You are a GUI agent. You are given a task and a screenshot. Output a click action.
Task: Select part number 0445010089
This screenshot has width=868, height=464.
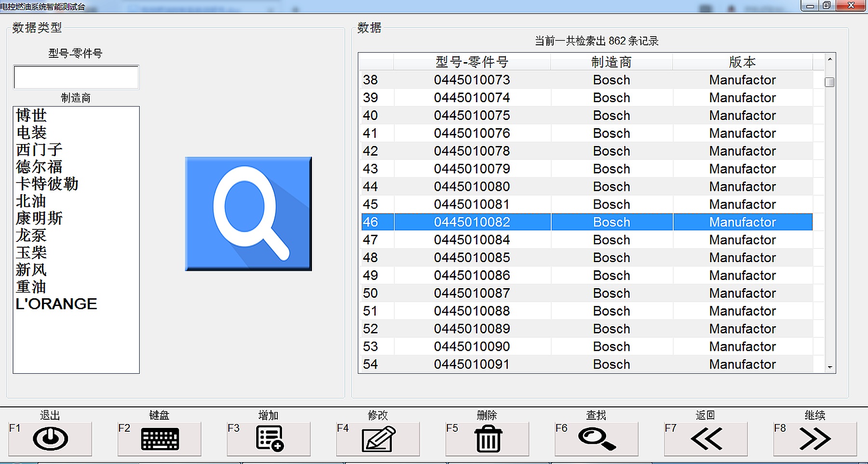click(472, 329)
